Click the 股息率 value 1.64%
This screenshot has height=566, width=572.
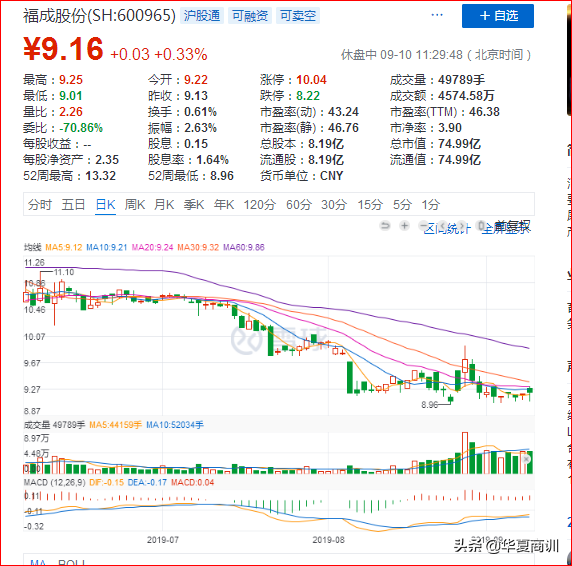tap(212, 160)
